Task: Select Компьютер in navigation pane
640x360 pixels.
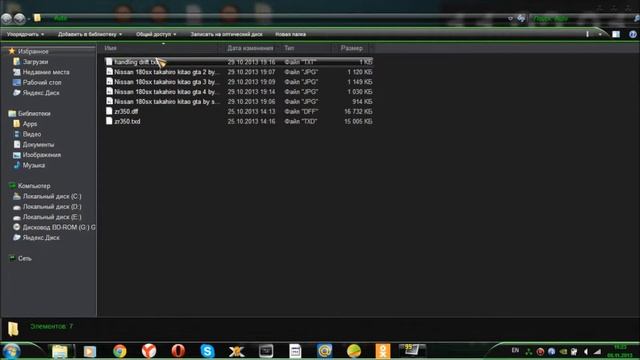Action: [34, 186]
